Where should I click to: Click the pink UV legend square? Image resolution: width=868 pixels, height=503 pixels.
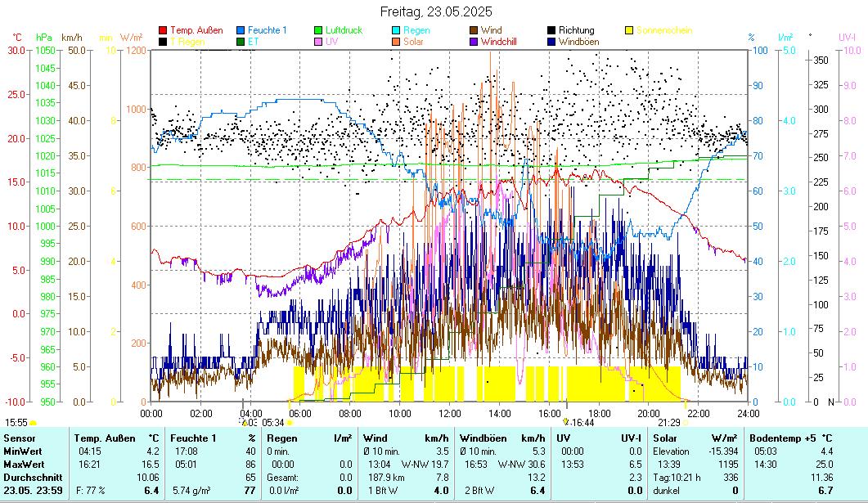coord(319,41)
